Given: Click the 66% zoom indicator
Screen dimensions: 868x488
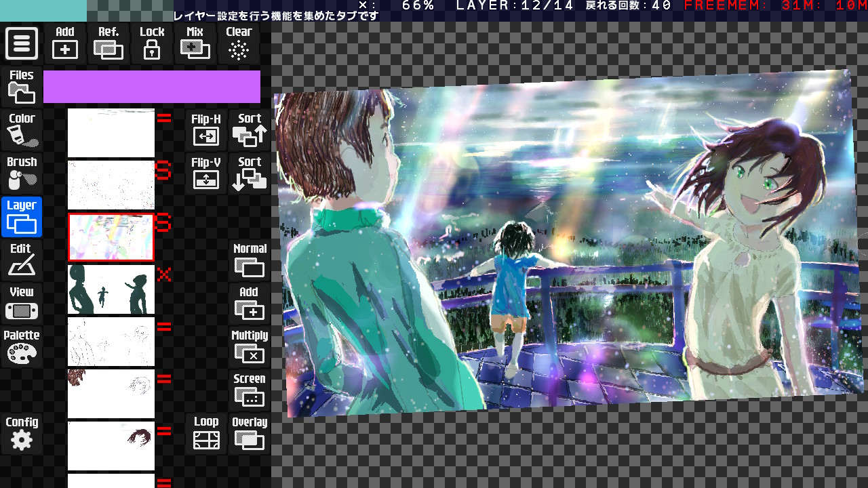Looking at the screenshot, I should [x=418, y=5].
